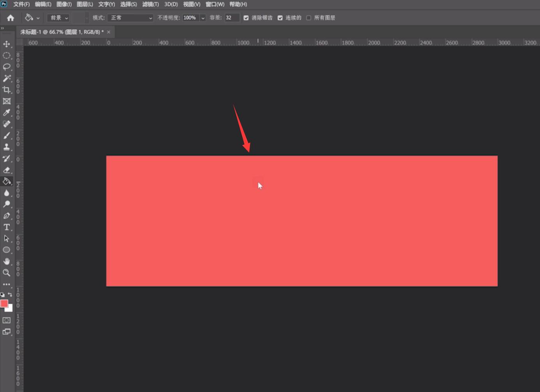Swap foreground and background colors
The height and width of the screenshot is (392, 540).
point(10,295)
